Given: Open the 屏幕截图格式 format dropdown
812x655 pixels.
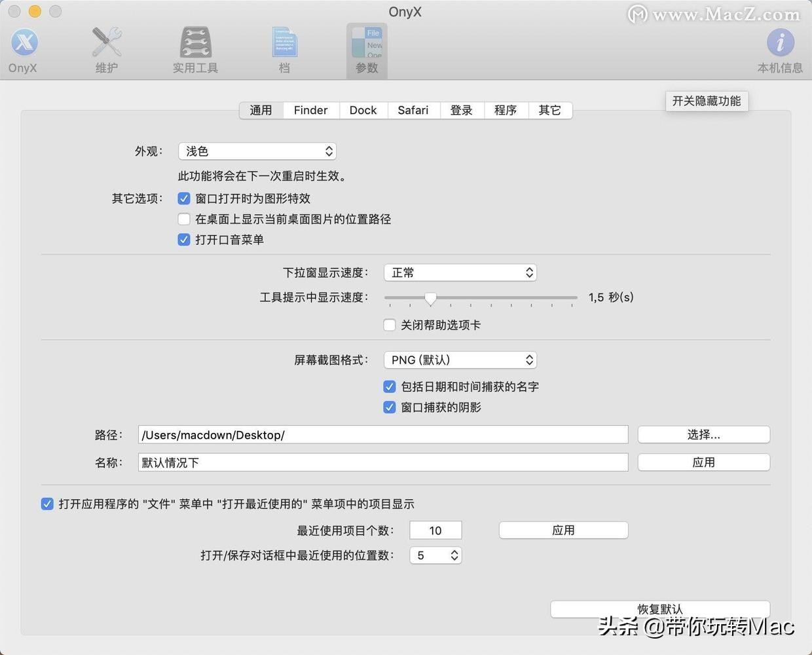Looking at the screenshot, I should pos(460,360).
